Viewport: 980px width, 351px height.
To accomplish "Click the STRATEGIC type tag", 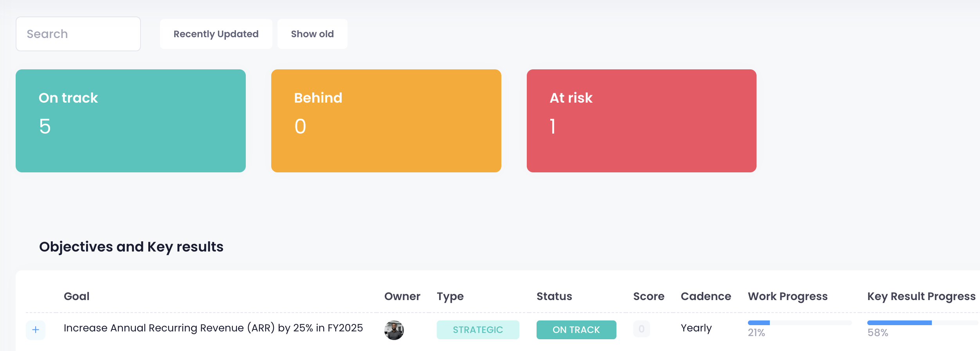I will tap(478, 329).
